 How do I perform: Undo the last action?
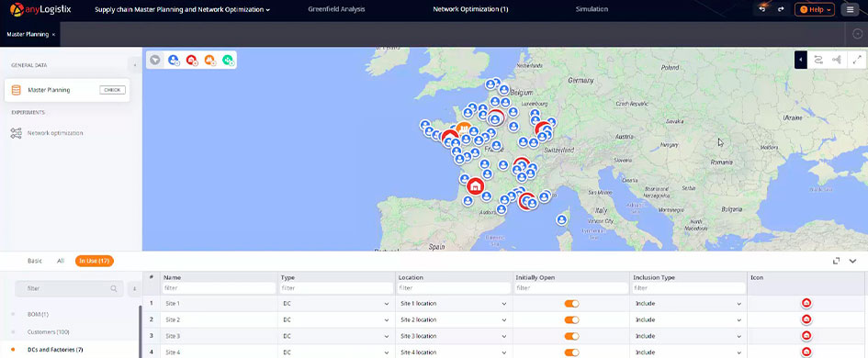point(762,9)
